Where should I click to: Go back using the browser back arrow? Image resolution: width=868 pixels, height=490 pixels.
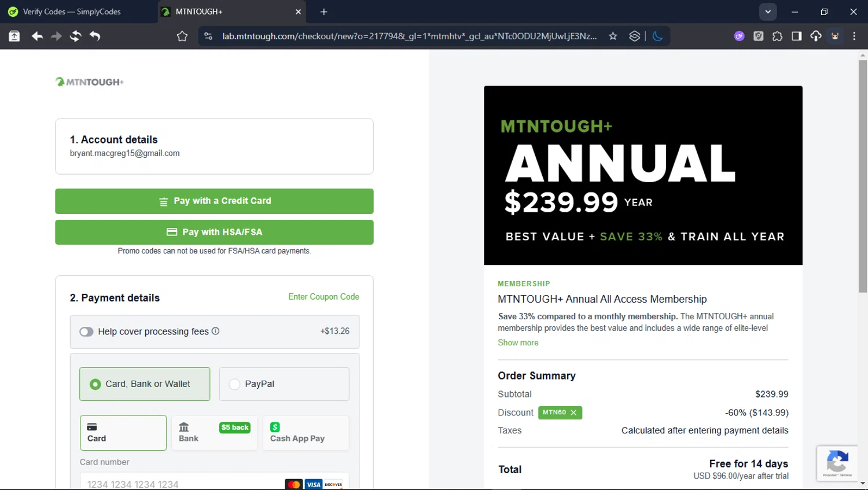(37, 36)
